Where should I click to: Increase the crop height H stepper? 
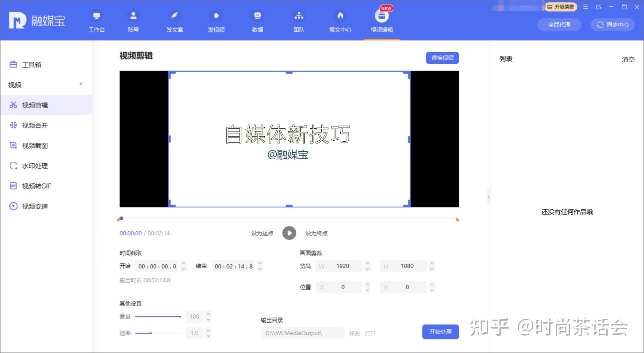pyautogui.click(x=432, y=263)
